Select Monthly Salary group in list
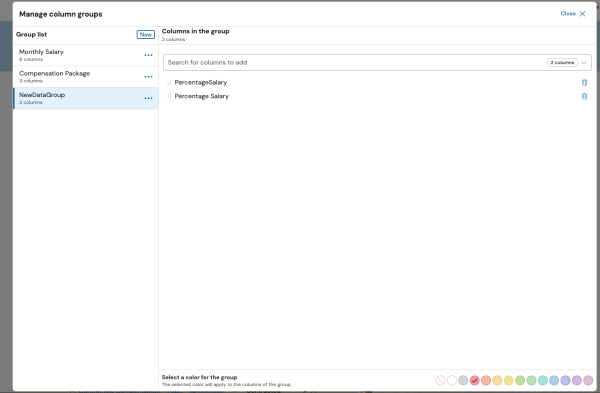This screenshot has width=600, height=393. (x=86, y=55)
